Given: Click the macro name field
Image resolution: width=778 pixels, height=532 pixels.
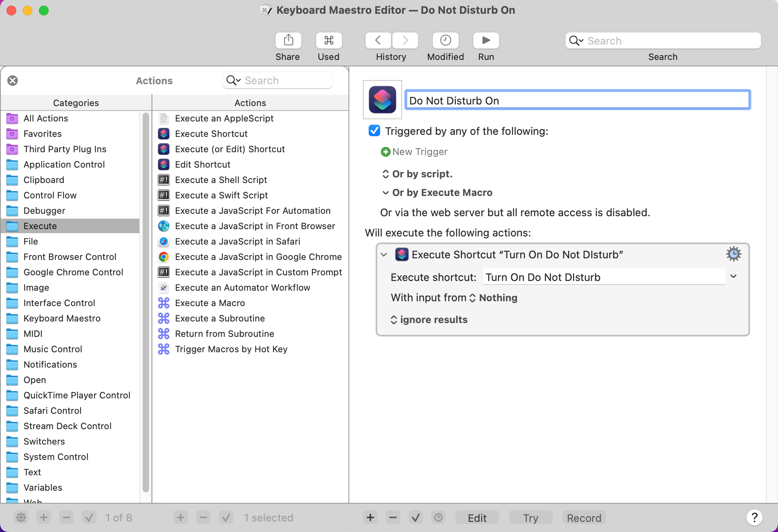Looking at the screenshot, I should tap(577, 100).
